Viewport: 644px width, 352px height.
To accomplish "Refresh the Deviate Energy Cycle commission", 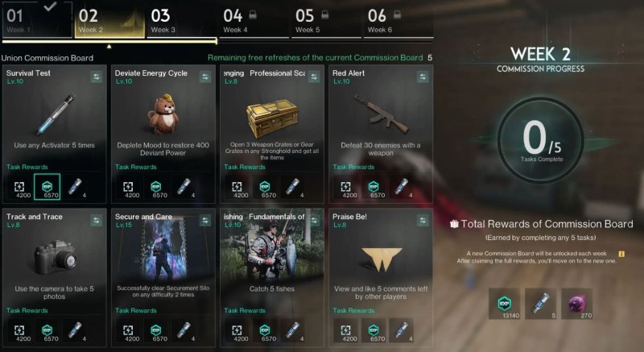I will point(205,77).
